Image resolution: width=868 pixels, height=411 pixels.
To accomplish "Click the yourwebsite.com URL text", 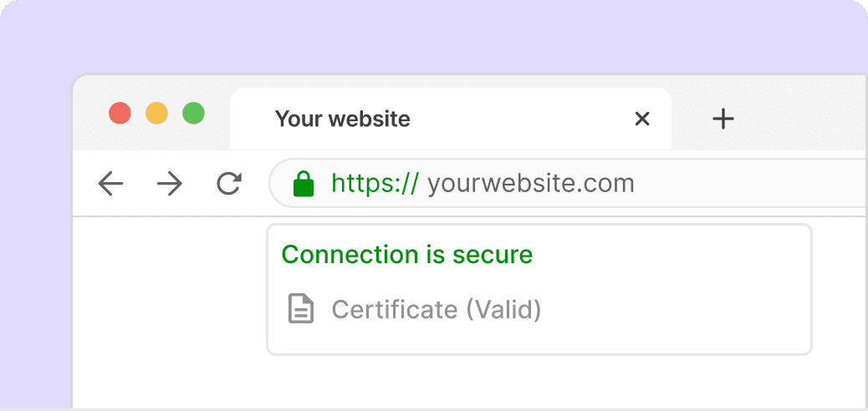I will click(x=531, y=183).
